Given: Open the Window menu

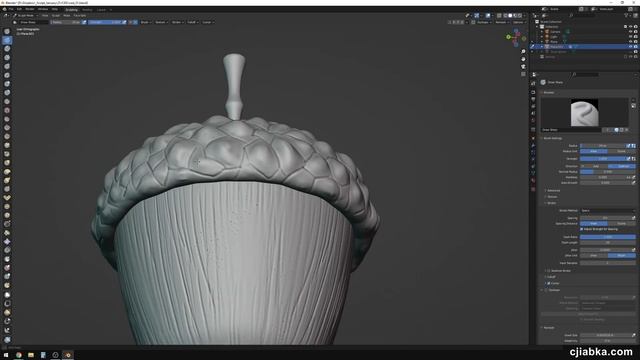Looking at the screenshot, I should 43,9.
